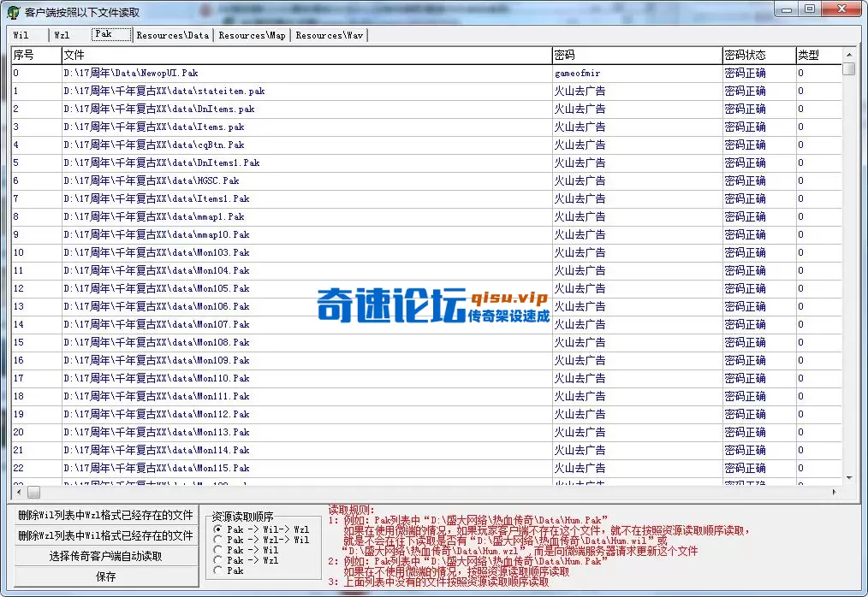The height and width of the screenshot is (597, 868).
Task: Open the Resources\Wav tab
Action: 329,35
